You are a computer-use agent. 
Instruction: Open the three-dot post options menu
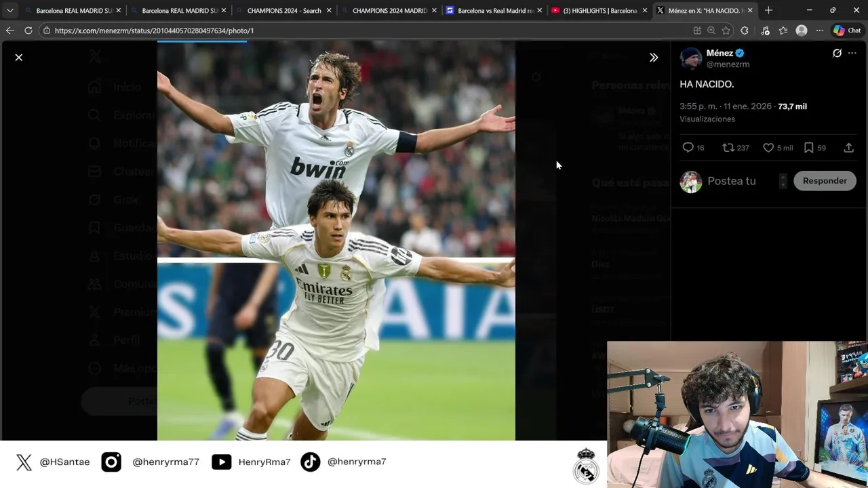click(852, 53)
